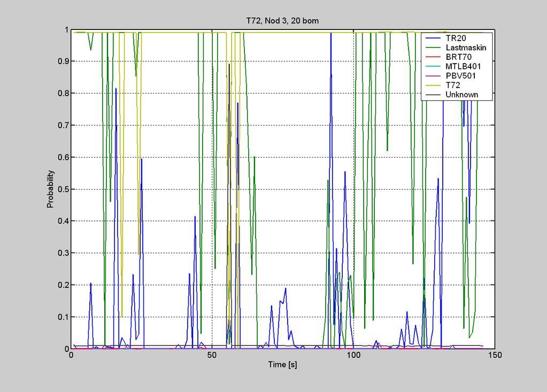This screenshot has height=392, width=547.
Task: Click the y-axis tick label 0.1
Action: pyautogui.click(x=63, y=317)
